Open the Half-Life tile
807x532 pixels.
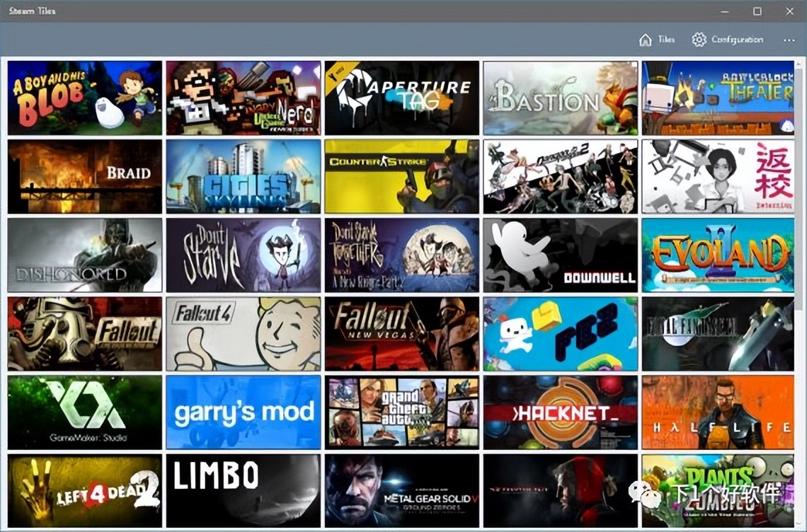(718, 412)
